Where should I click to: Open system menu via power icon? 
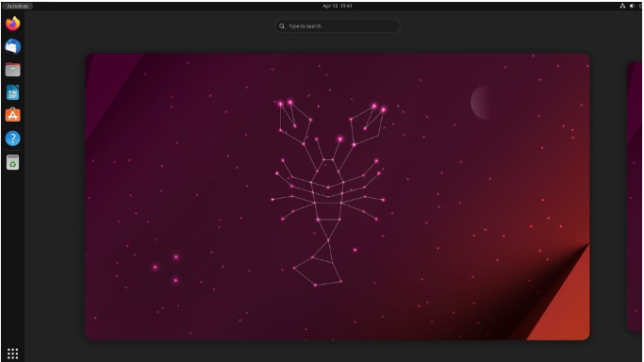[x=641, y=6]
